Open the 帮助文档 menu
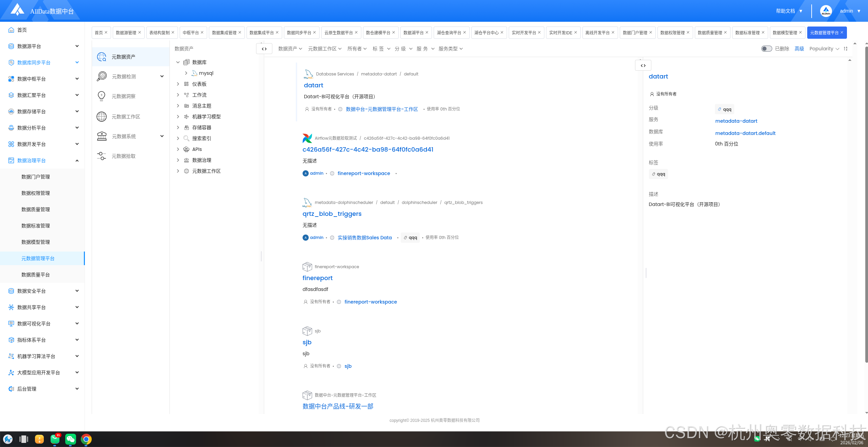The height and width of the screenshot is (447, 868). [x=789, y=11]
